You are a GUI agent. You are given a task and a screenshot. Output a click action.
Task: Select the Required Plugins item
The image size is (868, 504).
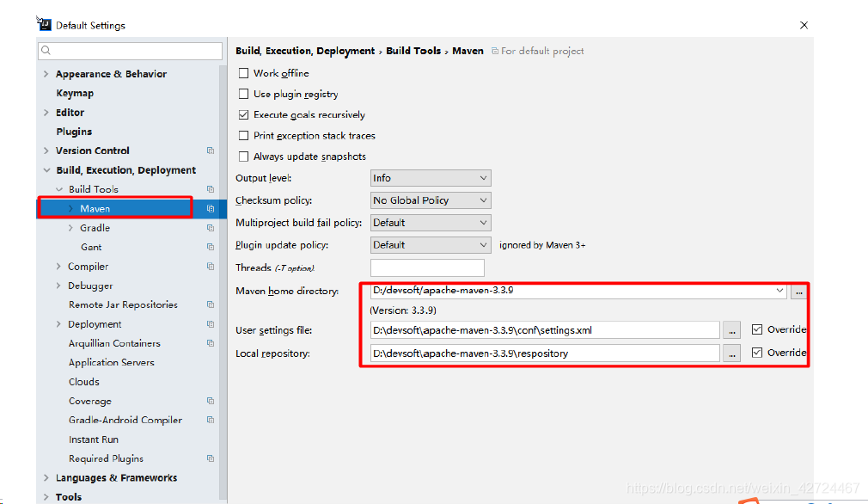tap(106, 458)
